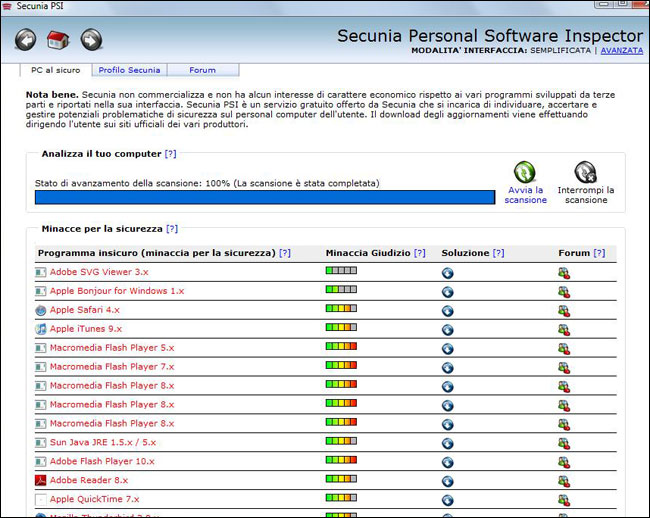The height and width of the screenshot is (518, 650).
Task: Click the forward arrow navigation icon
Action: (91, 40)
